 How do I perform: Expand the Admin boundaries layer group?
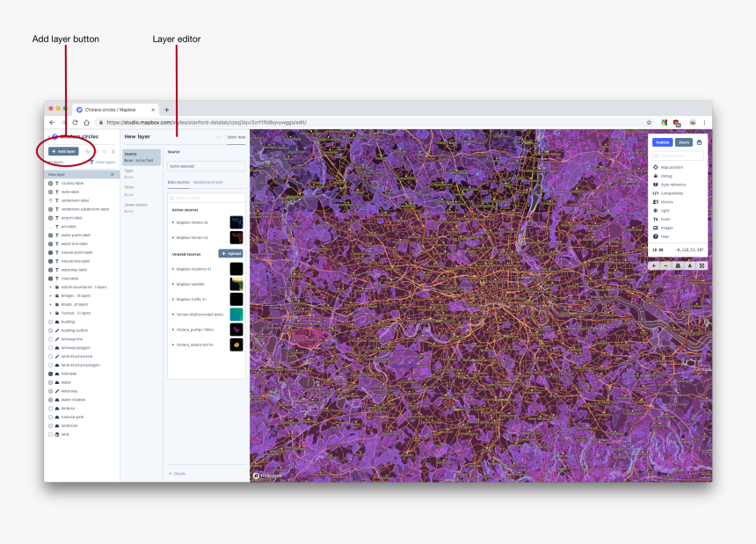[x=50, y=287]
